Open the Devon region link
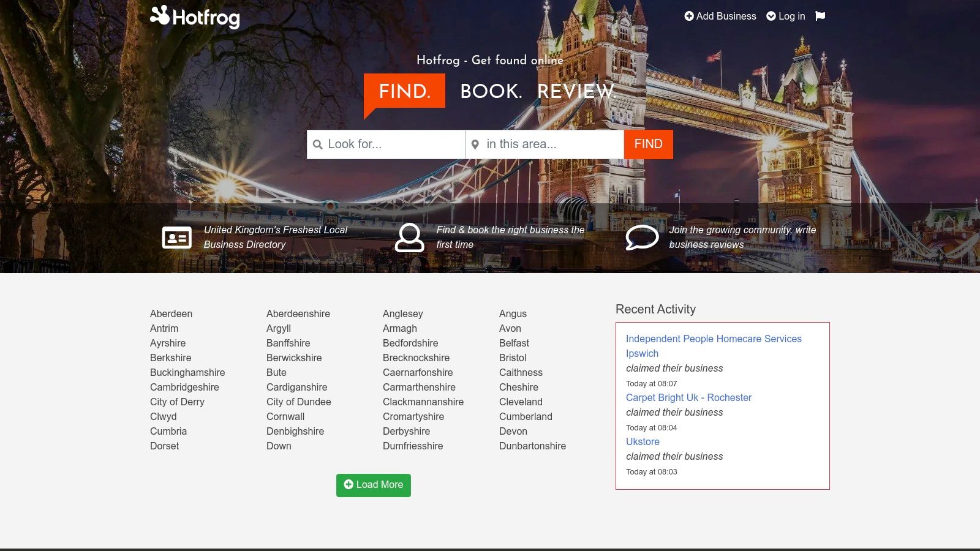The height and width of the screenshot is (551, 980). 513,431
